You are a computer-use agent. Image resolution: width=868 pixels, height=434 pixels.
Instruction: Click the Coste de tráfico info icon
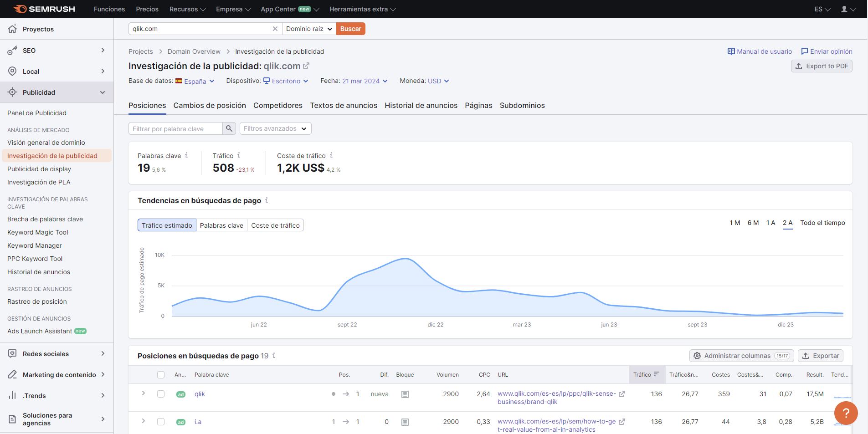pos(331,155)
